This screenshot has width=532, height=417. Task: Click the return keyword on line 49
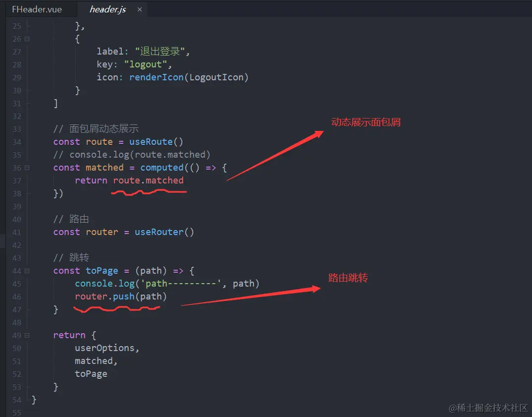69,335
